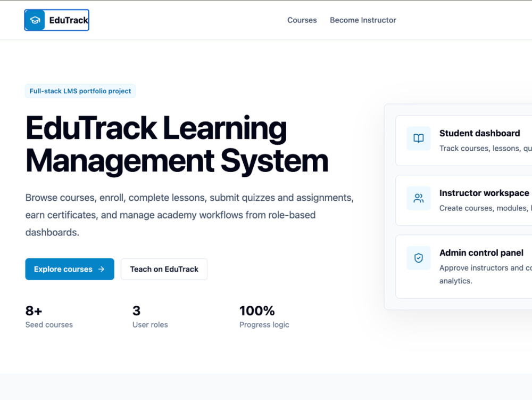The width and height of the screenshot is (532, 400).
Task: Click the 8+ Seed courses statistic
Action: tap(49, 316)
